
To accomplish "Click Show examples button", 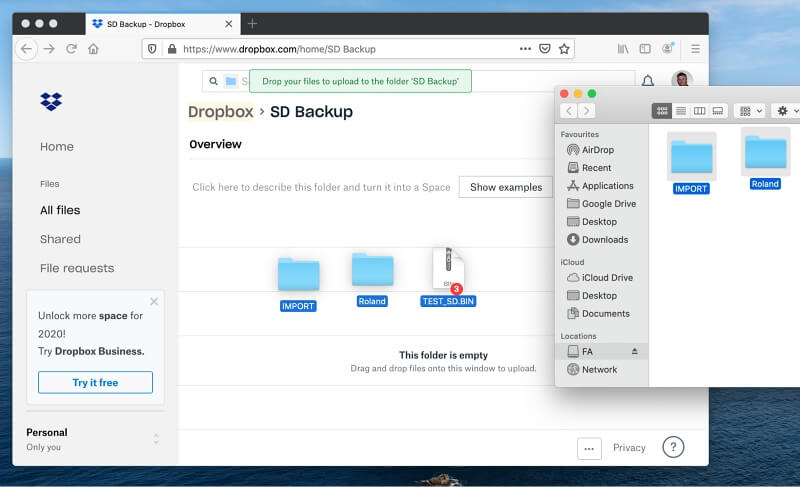I will pos(506,187).
